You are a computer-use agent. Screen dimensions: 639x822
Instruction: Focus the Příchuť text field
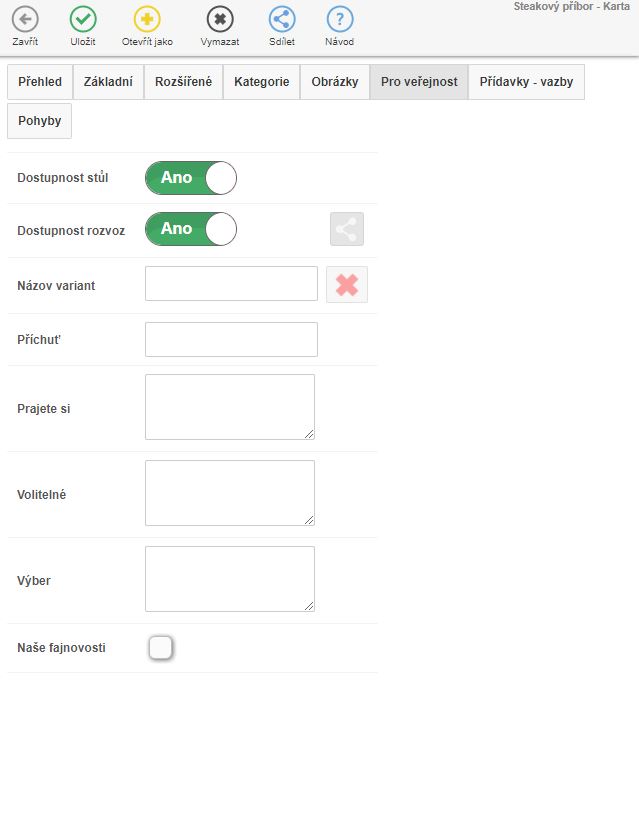[x=231, y=340]
